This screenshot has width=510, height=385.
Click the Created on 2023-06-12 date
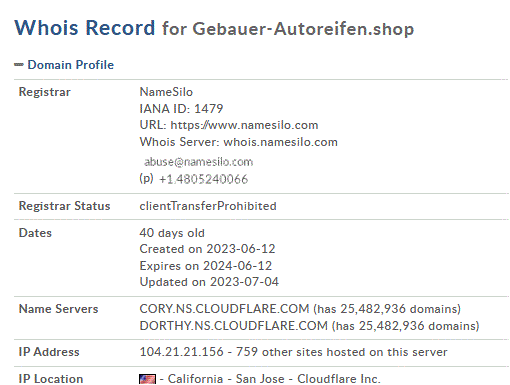[207, 249]
